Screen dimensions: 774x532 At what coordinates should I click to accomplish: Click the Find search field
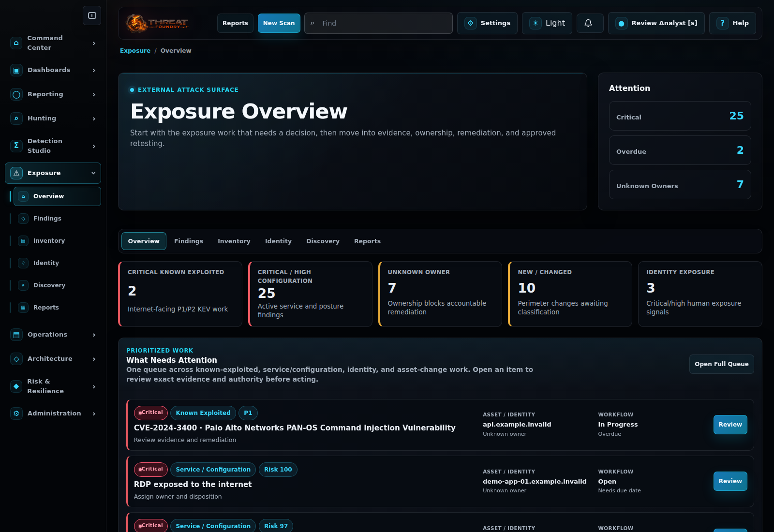click(x=378, y=23)
